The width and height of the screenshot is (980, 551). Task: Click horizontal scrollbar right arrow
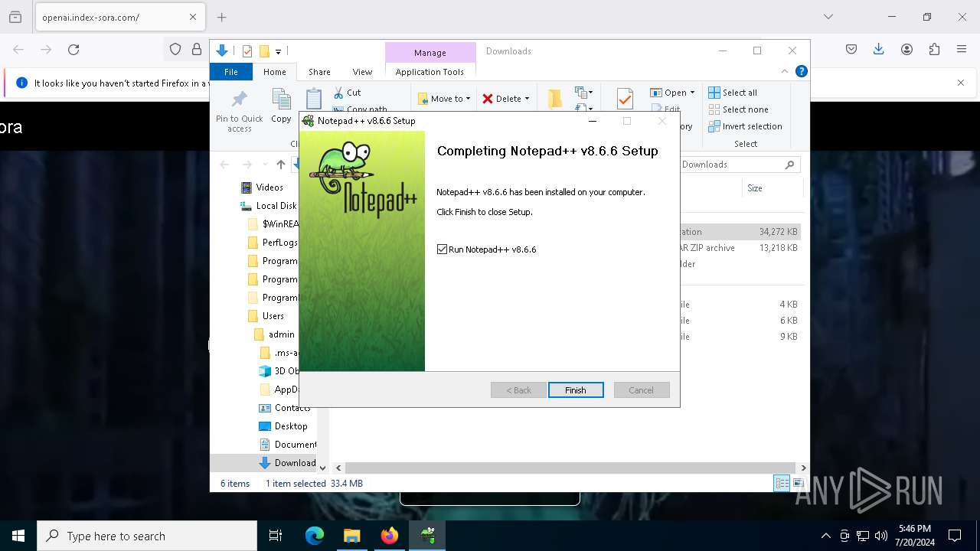(803, 468)
